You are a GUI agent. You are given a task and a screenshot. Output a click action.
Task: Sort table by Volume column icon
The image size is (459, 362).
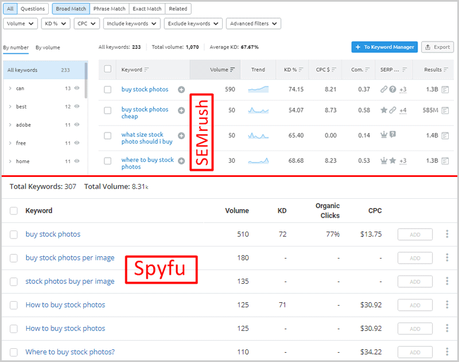[x=232, y=70]
